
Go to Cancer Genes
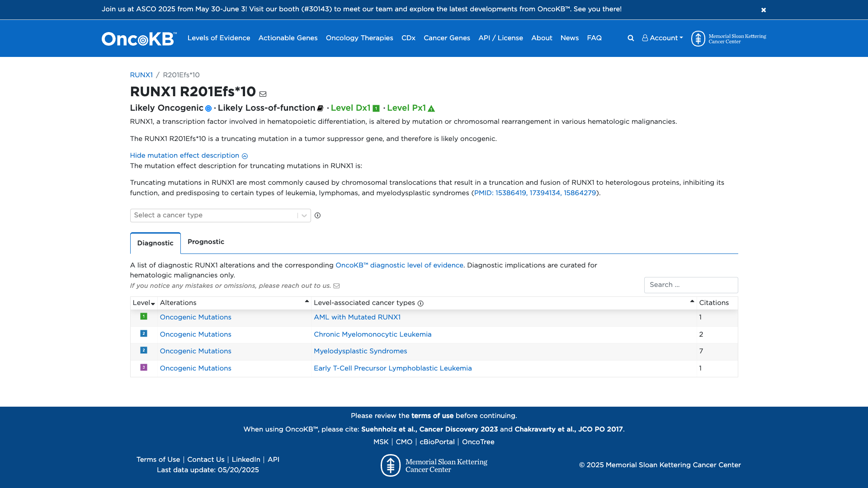447,38
